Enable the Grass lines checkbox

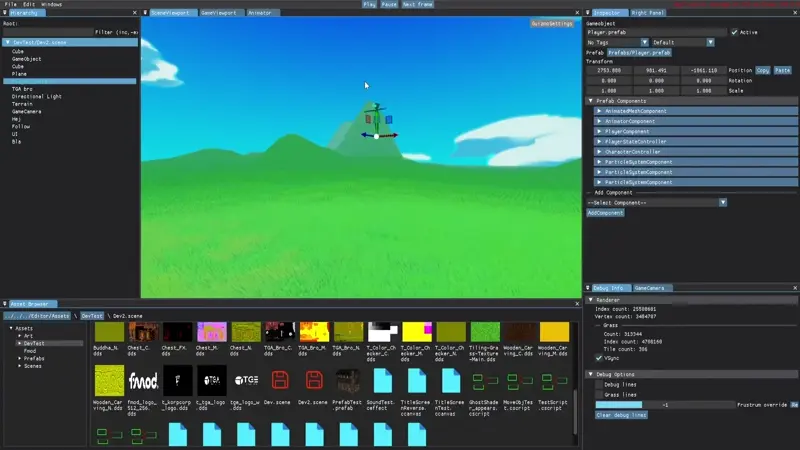(599, 395)
